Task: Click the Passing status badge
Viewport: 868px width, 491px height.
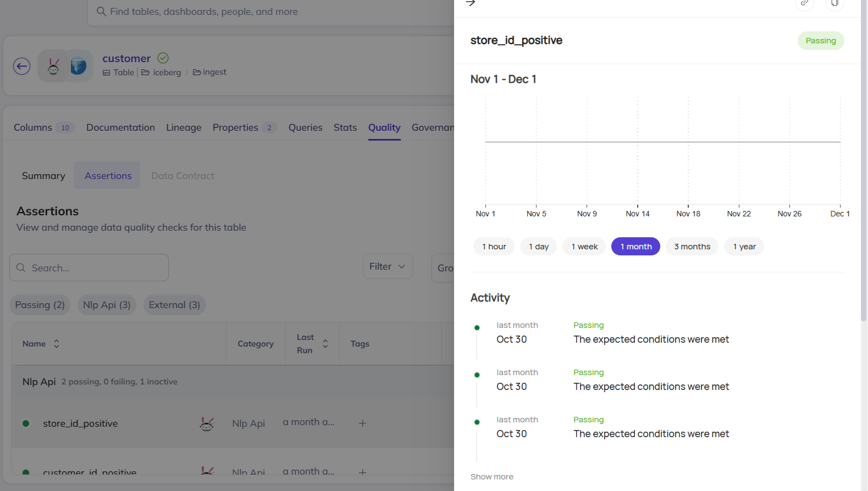Action: (821, 41)
